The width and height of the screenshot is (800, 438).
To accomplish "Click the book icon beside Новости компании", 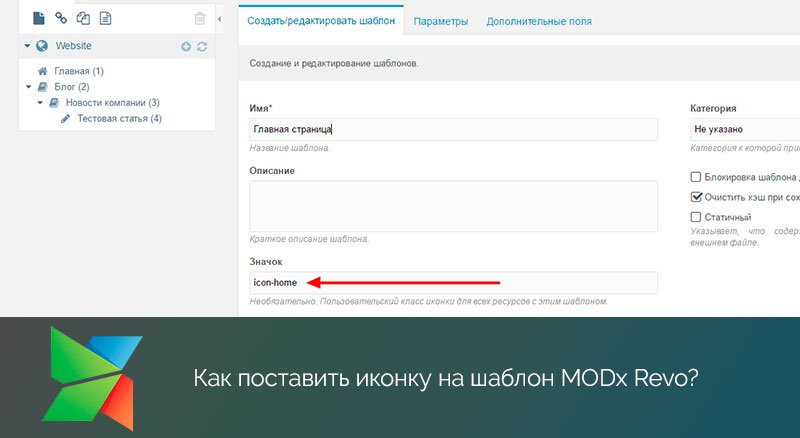I will pyautogui.click(x=54, y=103).
